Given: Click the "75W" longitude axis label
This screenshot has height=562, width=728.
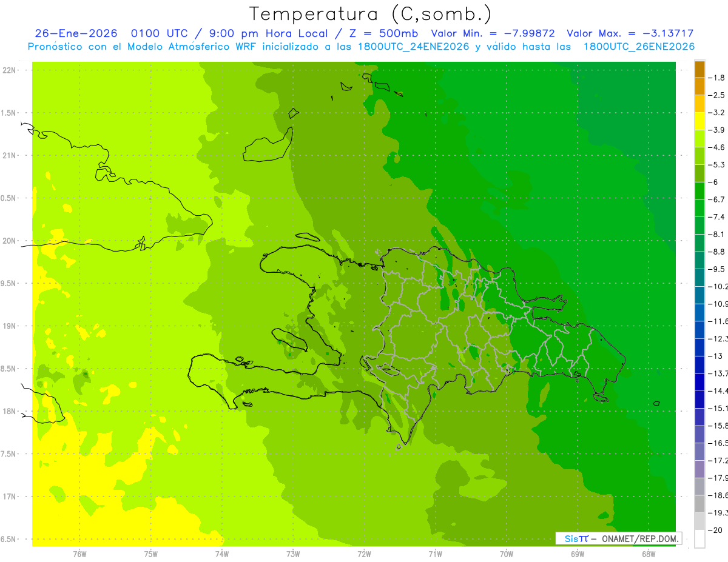Looking at the screenshot, I should pyautogui.click(x=151, y=554).
